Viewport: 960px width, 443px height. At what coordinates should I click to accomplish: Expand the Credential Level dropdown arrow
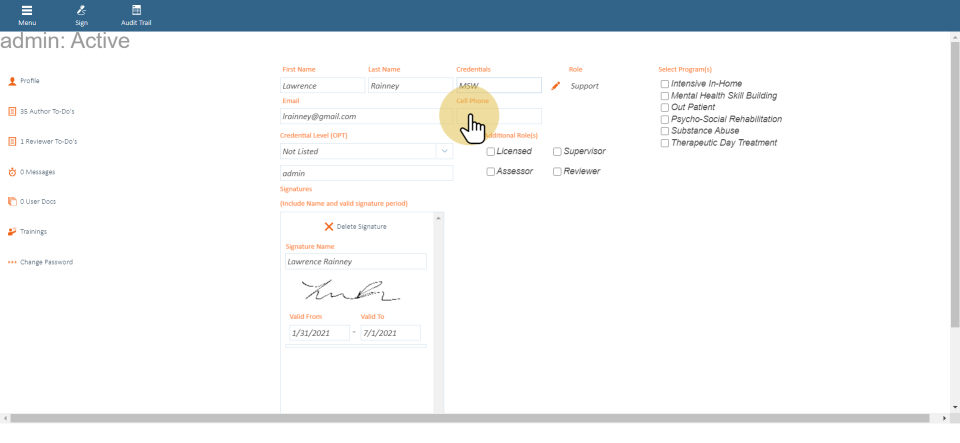coord(444,151)
